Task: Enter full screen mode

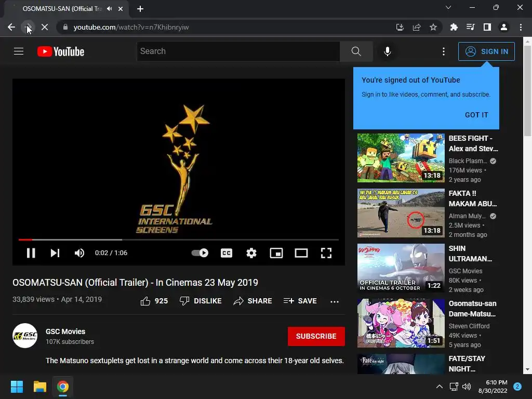Action: pos(326,253)
